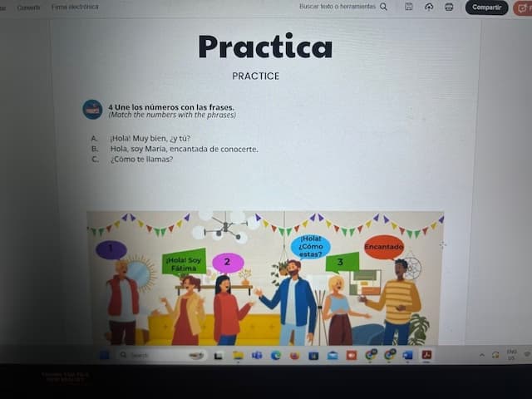Viewport: 532px width, 399px height.
Task: Open the second Chrome icon on the taskbar
Action: [390, 355]
